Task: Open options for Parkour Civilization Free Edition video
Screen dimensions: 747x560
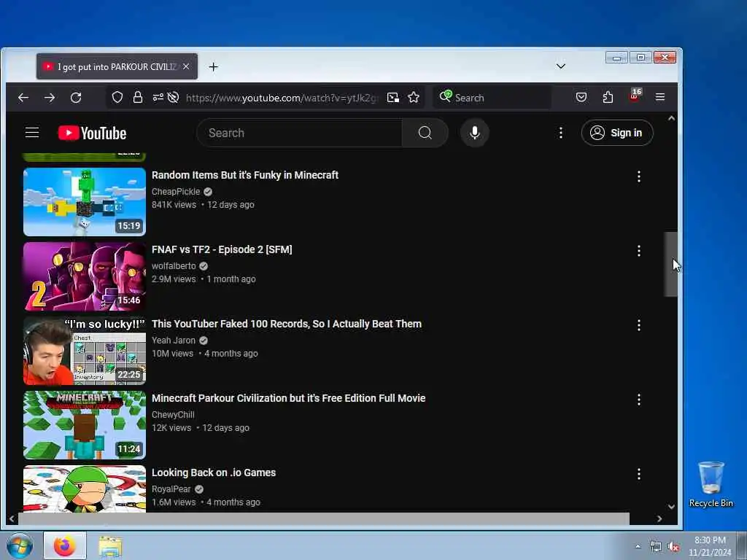Action: pyautogui.click(x=639, y=400)
